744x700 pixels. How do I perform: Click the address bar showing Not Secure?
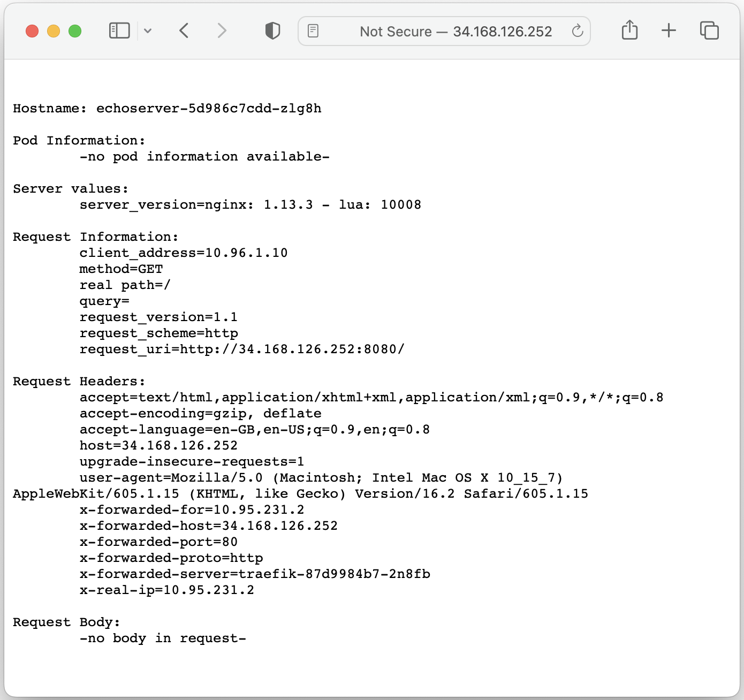click(455, 32)
